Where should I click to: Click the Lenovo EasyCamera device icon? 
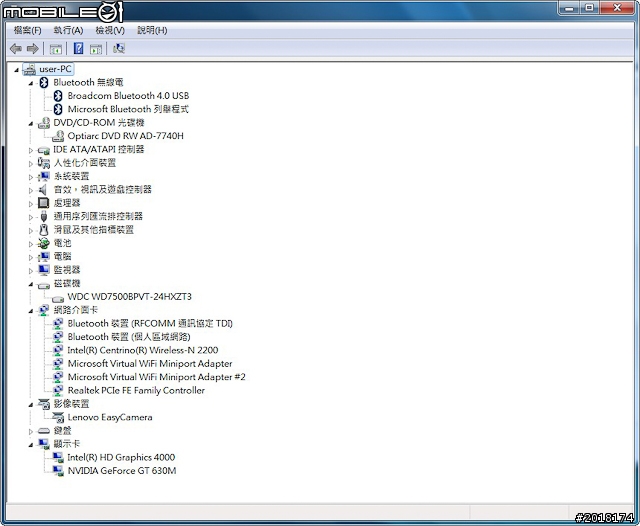point(58,417)
